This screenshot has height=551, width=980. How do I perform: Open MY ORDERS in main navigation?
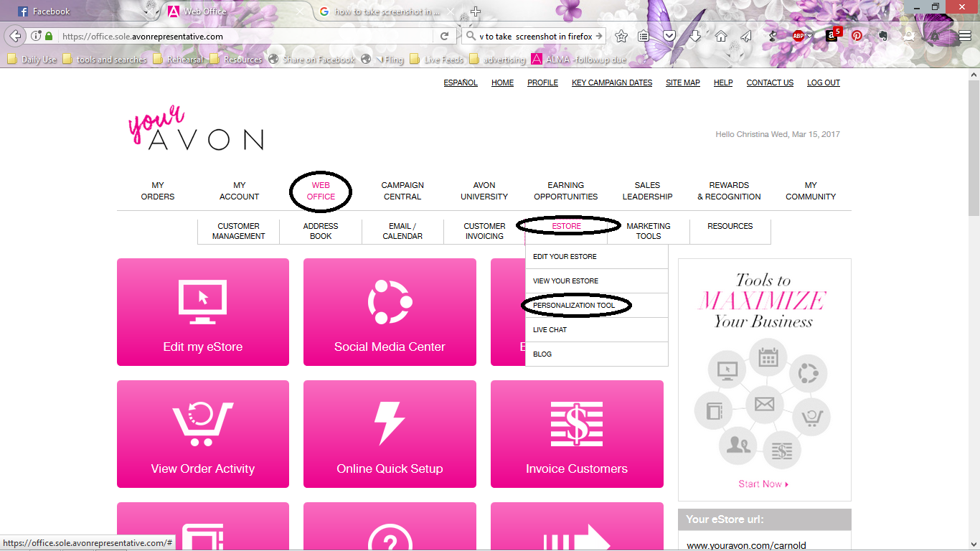coord(158,191)
